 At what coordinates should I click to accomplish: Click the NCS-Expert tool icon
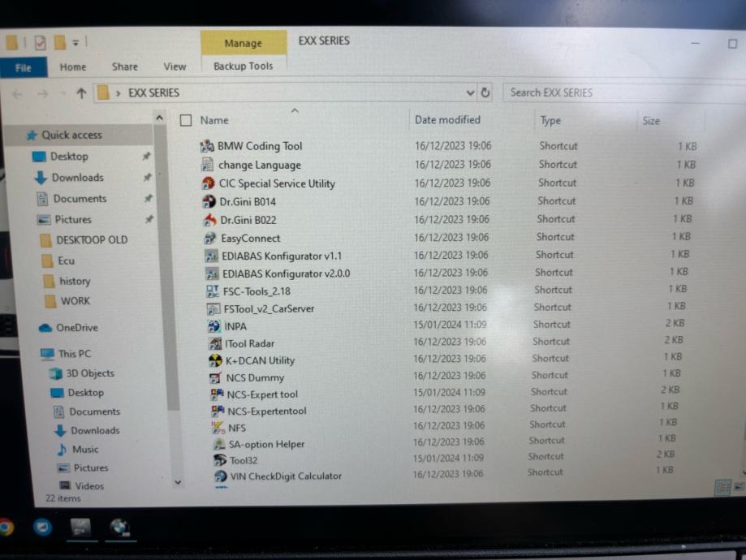coord(218,394)
